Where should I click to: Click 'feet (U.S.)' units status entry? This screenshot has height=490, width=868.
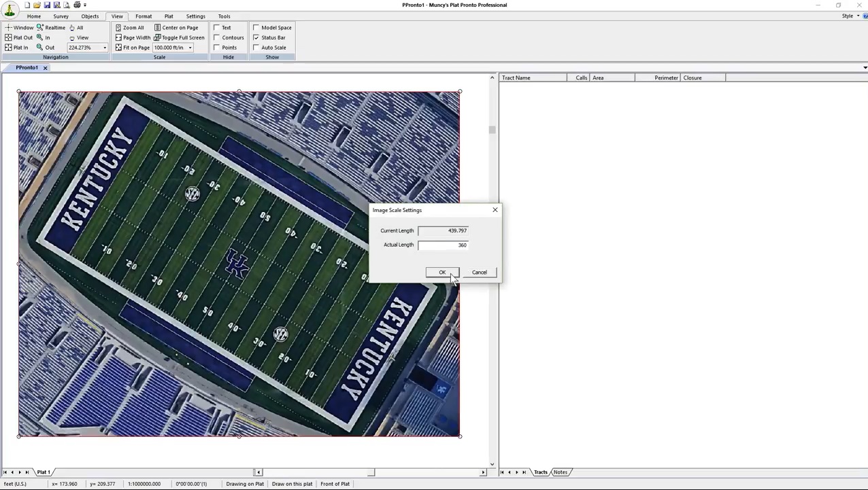click(x=15, y=484)
